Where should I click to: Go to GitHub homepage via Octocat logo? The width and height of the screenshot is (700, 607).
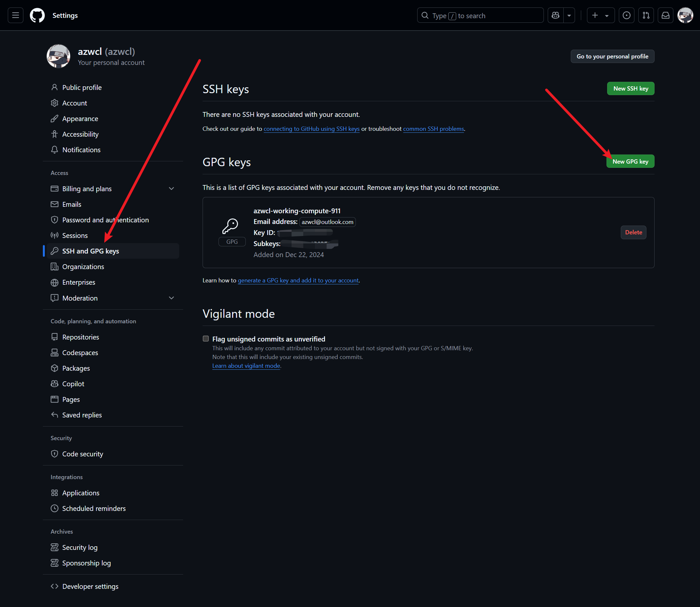37,15
